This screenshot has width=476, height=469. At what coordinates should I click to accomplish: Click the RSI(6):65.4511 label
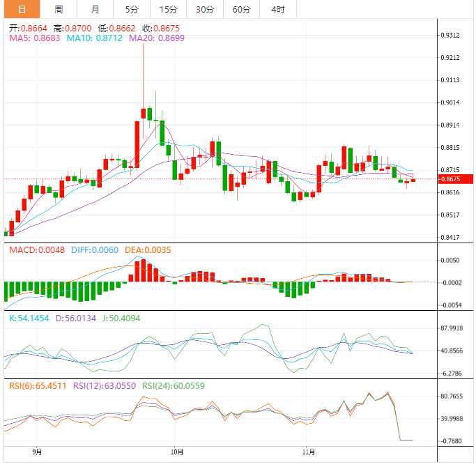[x=38, y=386]
